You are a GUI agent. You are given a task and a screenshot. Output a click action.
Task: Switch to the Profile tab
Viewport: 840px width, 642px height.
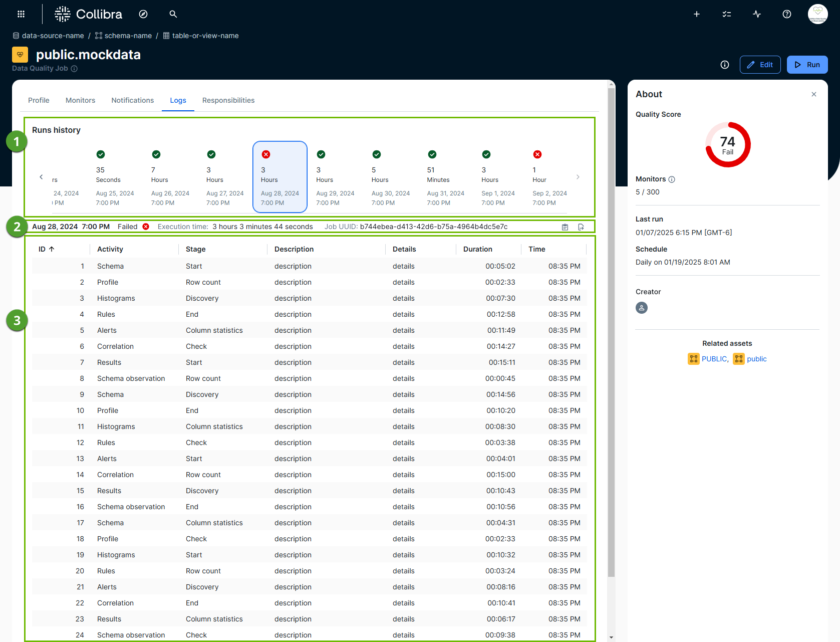[x=39, y=100]
